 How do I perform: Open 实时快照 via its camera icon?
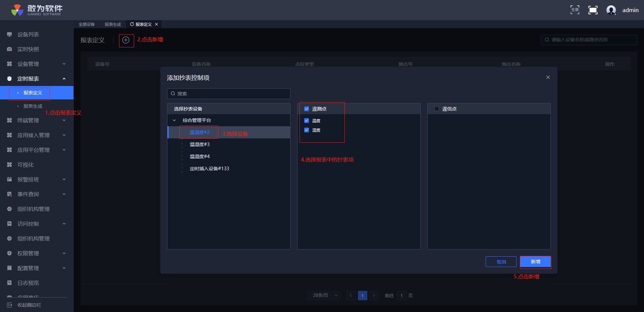click(x=9, y=49)
